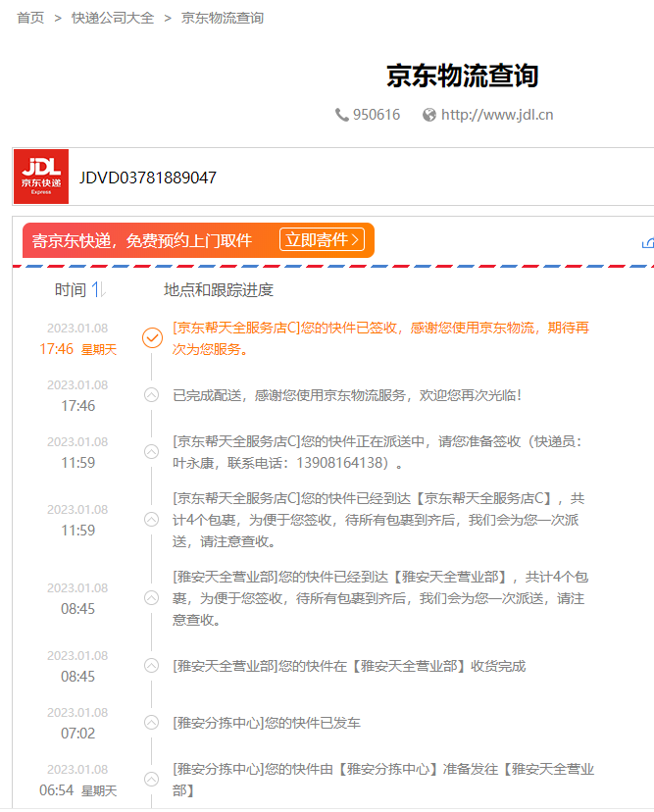Click the 京东物流查询 page heading
The image size is (654, 812).
click(x=463, y=76)
